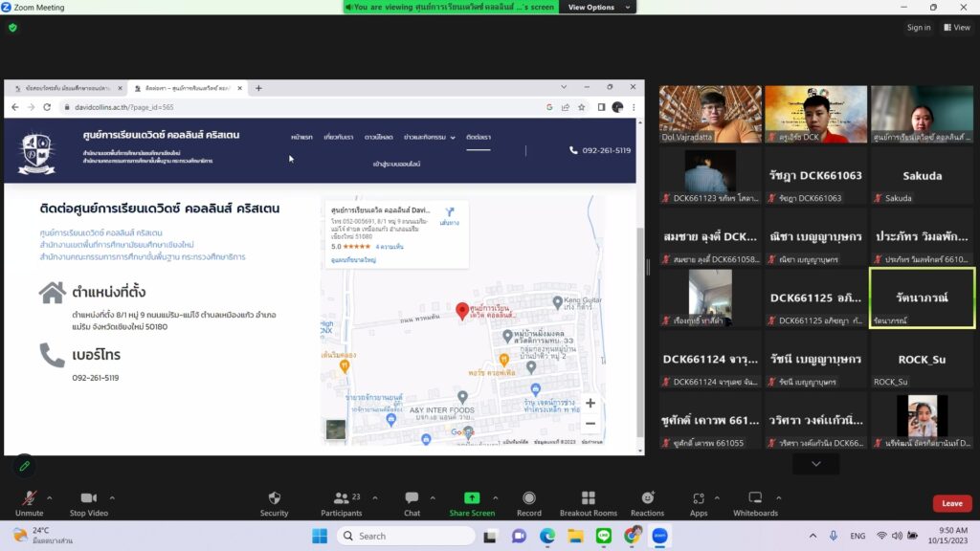Click the green Share Screen icon

tap(472, 498)
